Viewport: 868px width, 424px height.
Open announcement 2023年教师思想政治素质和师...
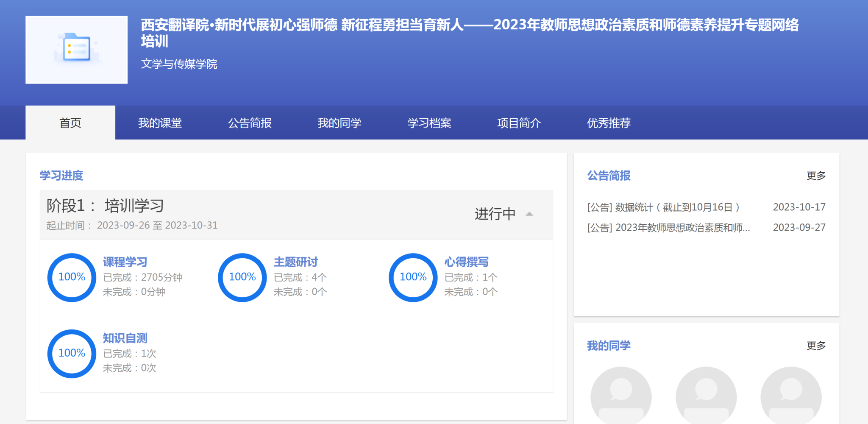(668, 228)
